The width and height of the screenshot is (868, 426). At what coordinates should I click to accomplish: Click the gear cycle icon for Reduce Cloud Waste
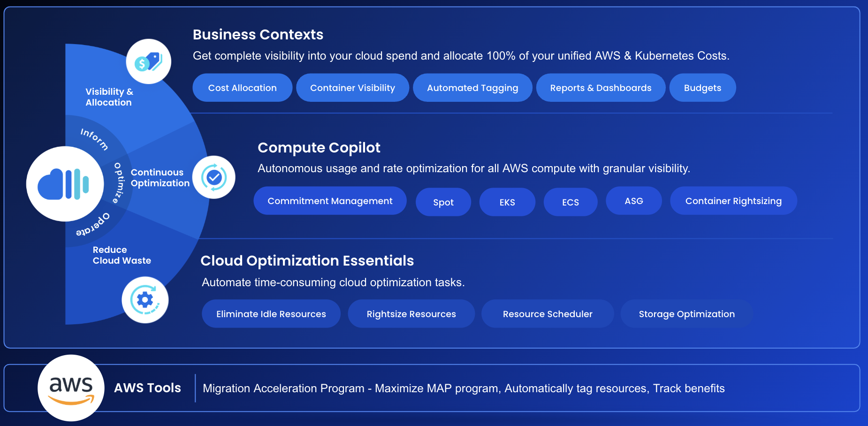pos(145,300)
